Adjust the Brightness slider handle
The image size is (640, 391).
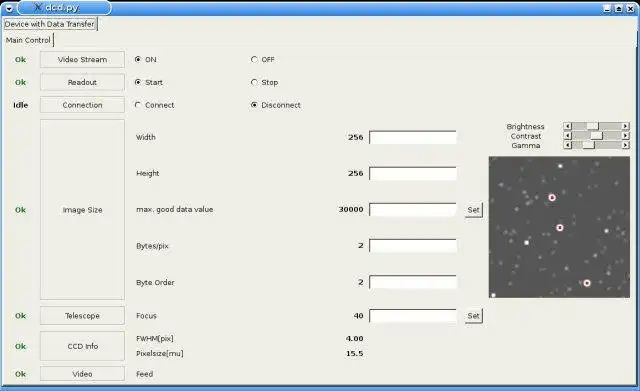(592, 126)
